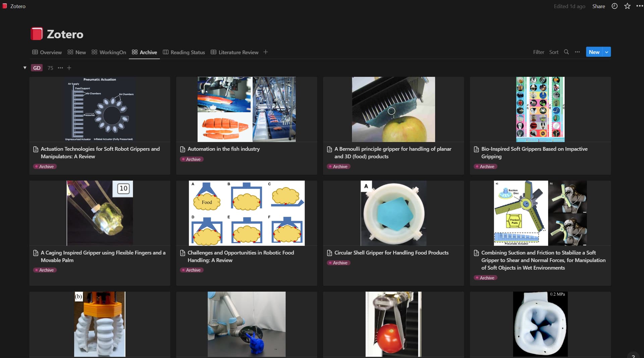Switch to the WorkingOn view tab
The image size is (644, 358).
109,52
